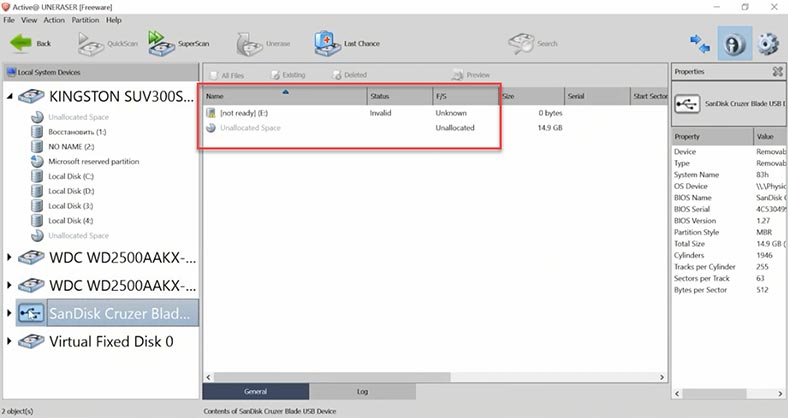Select the first Unallocated Space under KINGSTON
Viewport: 788px width, 418px height.
pos(78,117)
